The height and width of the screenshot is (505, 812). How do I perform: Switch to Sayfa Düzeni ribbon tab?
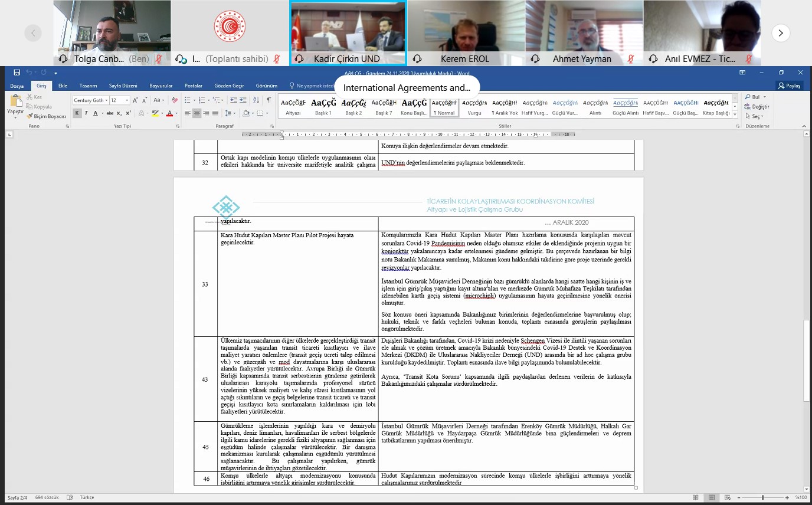(123, 86)
